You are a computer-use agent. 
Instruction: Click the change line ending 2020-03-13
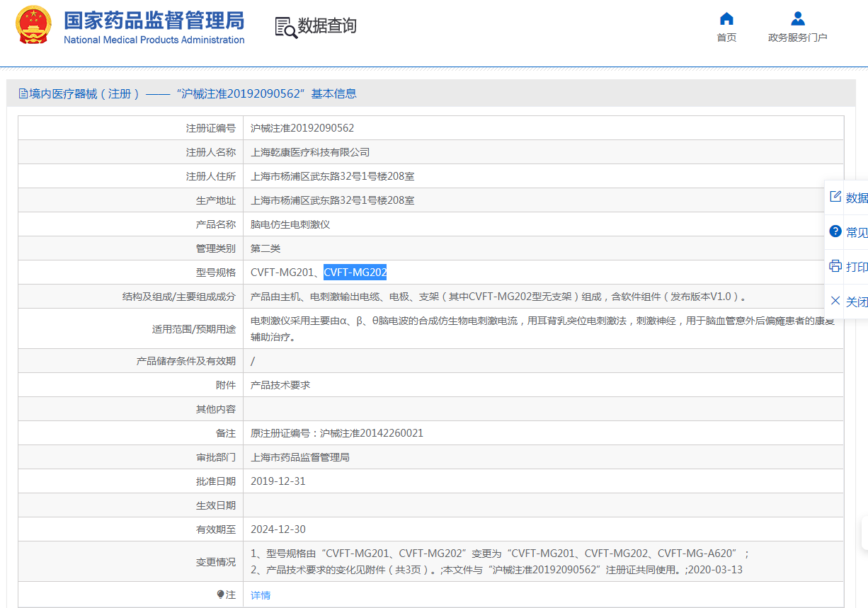pyautogui.click(x=497, y=570)
